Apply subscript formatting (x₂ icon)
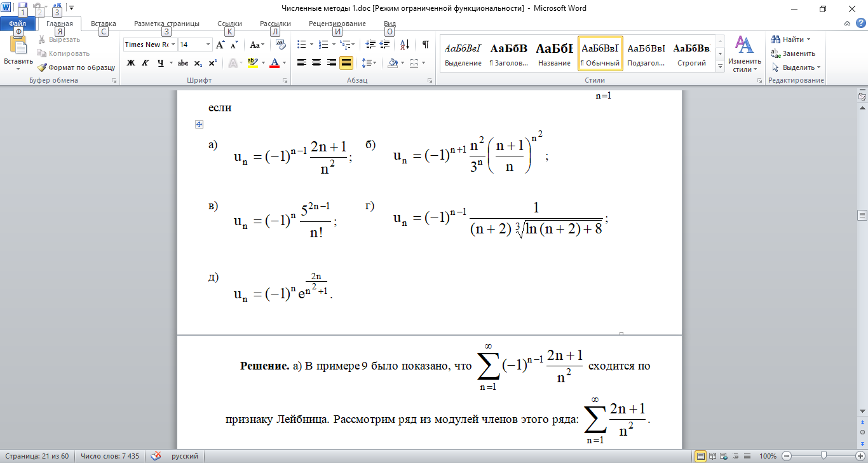868x463 pixels. tap(198, 63)
